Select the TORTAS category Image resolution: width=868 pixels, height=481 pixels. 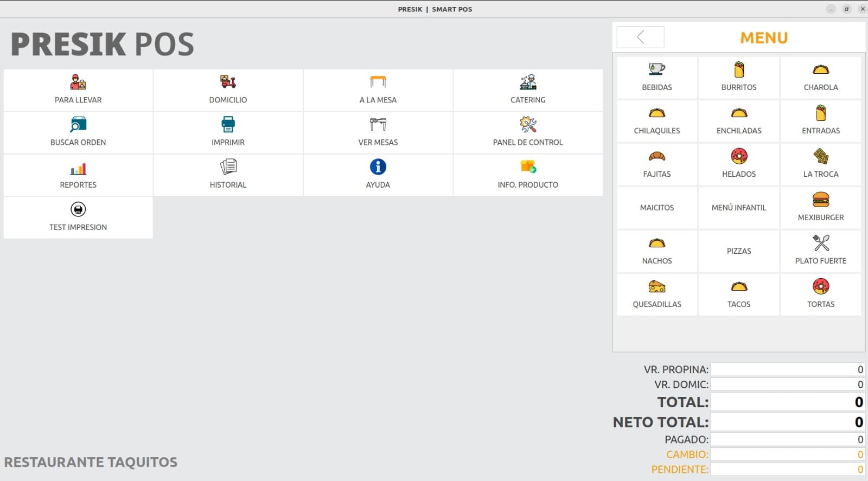pos(821,294)
